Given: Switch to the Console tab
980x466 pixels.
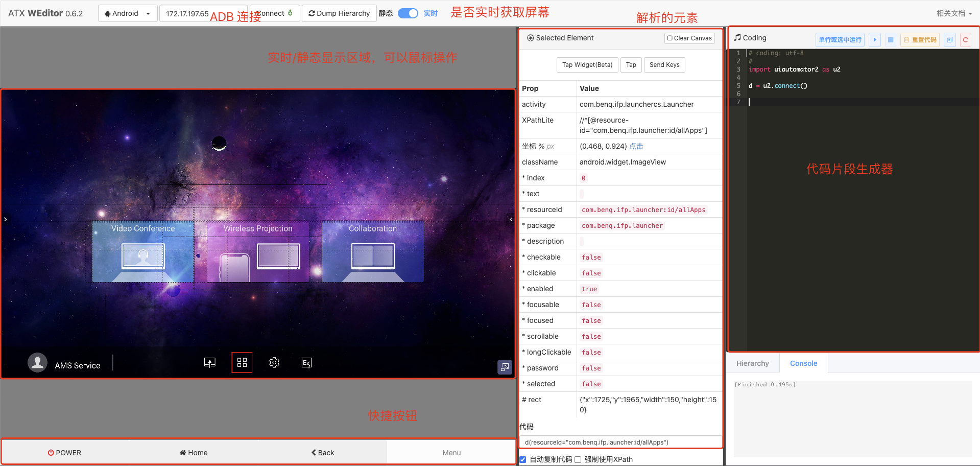Looking at the screenshot, I should (803, 363).
